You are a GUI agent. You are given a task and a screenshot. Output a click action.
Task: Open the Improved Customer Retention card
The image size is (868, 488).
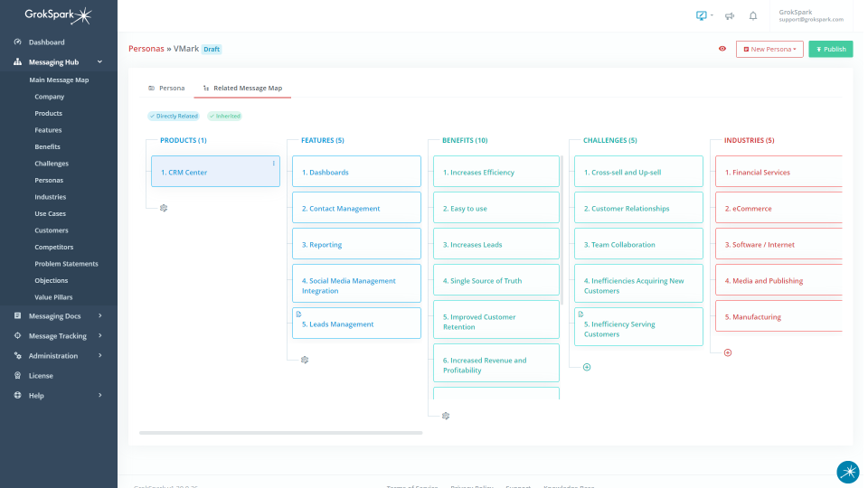(496, 320)
